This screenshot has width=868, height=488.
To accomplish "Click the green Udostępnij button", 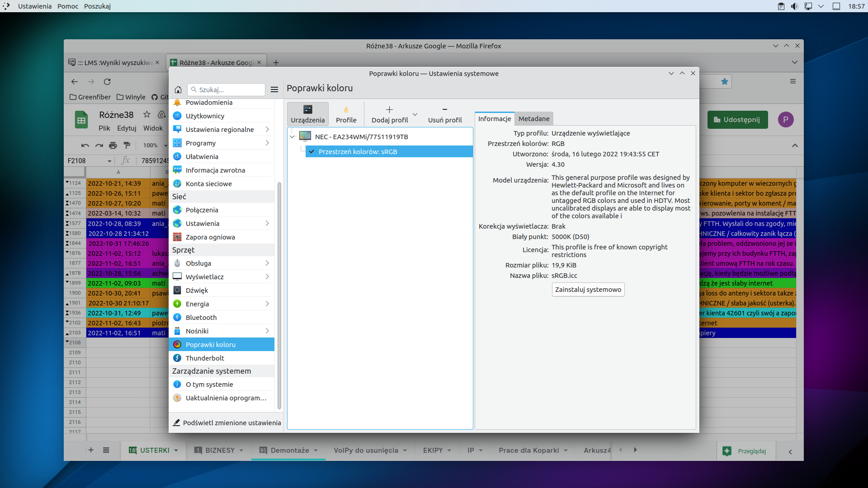I will tap(737, 120).
